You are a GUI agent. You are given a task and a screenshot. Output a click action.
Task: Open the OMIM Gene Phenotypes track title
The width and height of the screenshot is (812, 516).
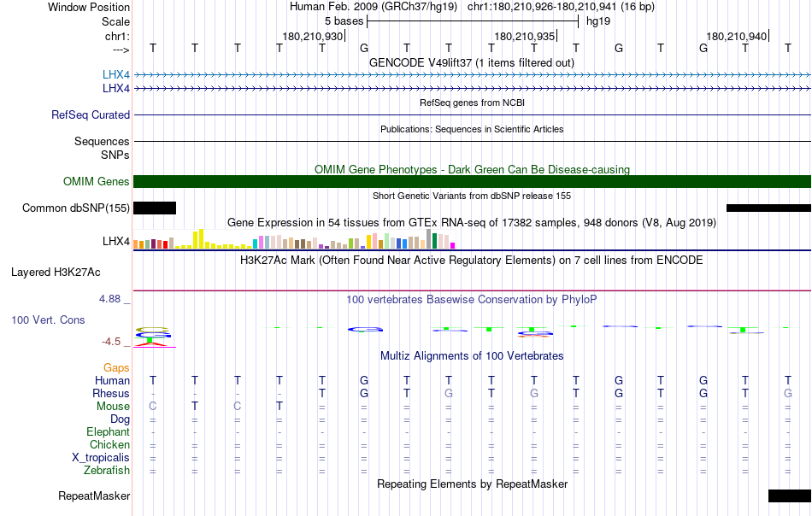click(473, 169)
